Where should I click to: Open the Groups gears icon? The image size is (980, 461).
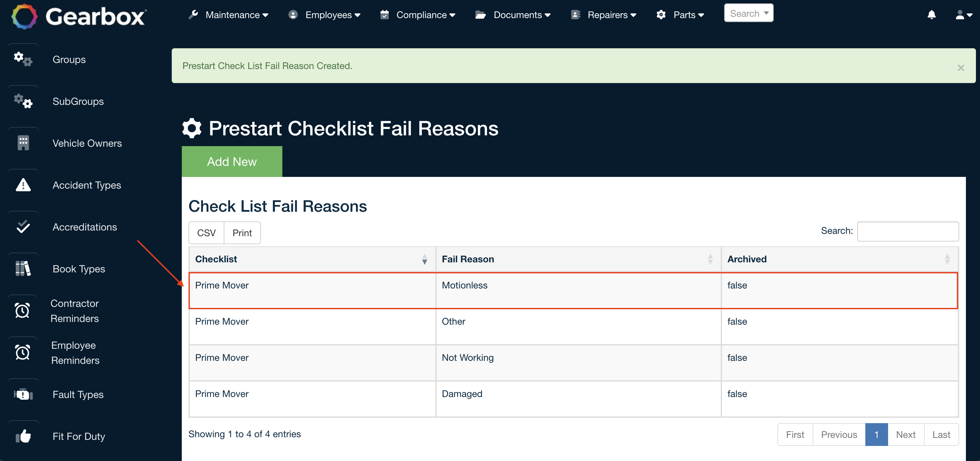[23, 59]
